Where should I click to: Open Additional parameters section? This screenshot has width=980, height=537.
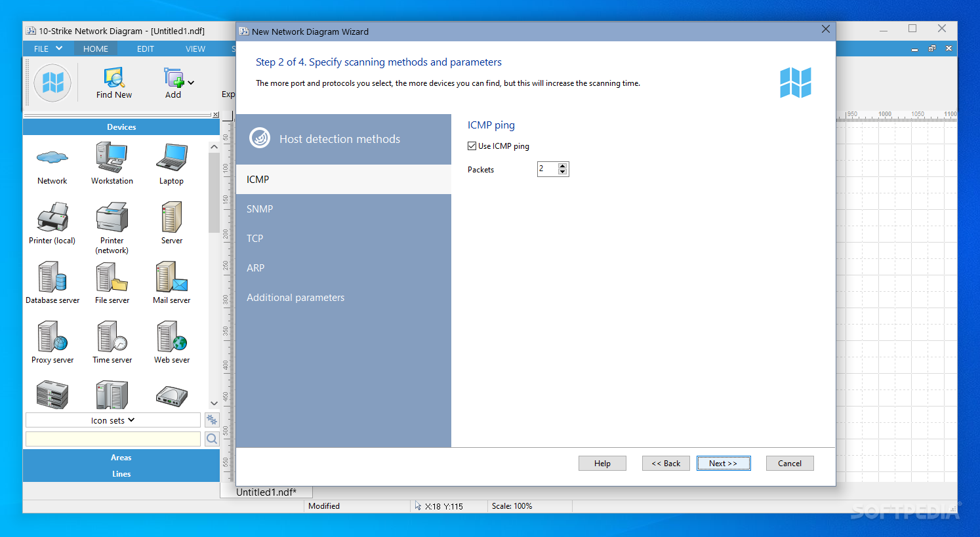tap(344, 297)
